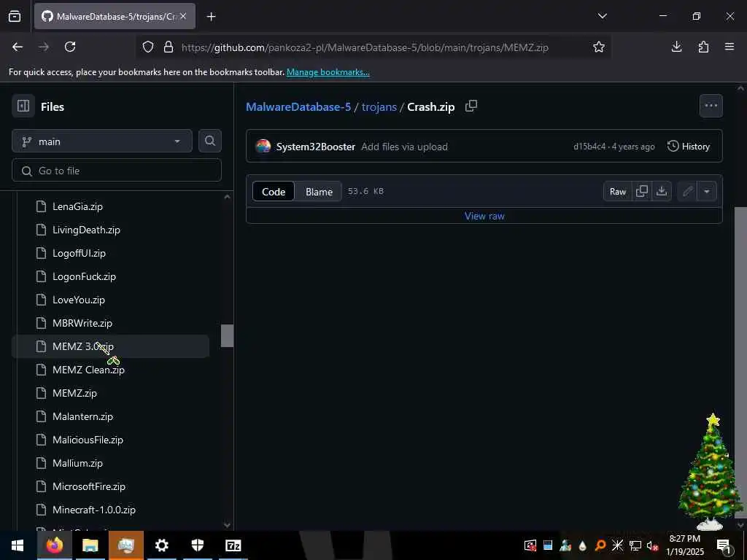Open commit hash d15b4c4

(x=589, y=147)
